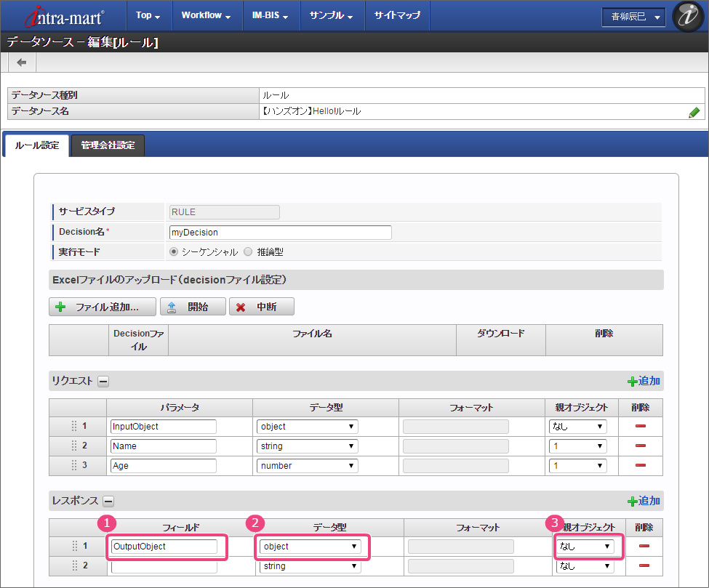The width and height of the screenshot is (709, 588).
Task: Click the ファイル追加 button
Action: coord(103,307)
